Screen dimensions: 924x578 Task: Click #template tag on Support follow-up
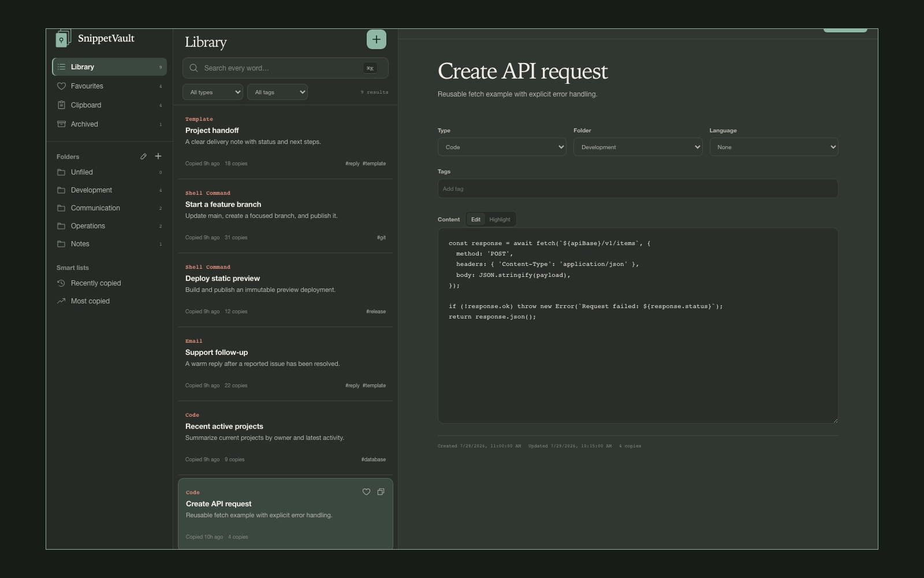374,386
